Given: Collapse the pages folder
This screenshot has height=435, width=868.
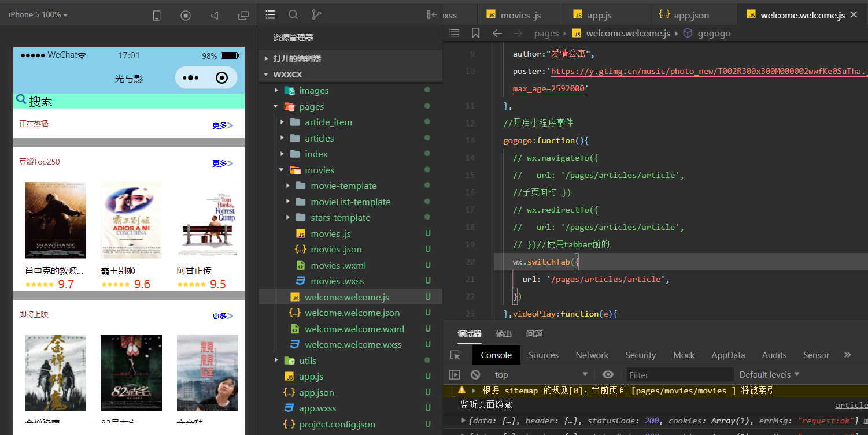Looking at the screenshot, I should pos(276,107).
